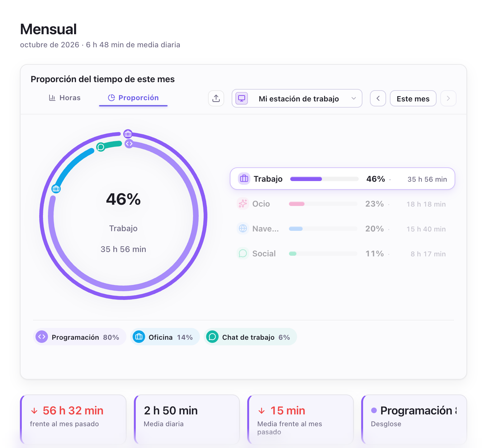Go to previous month with left chevron
Image resolution: width=487 pixels, height=448 pixels.
tap(378, 98)
